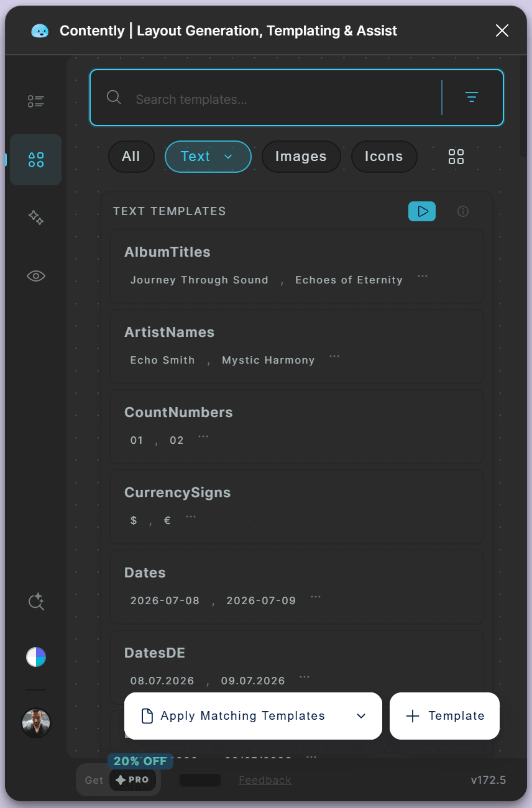Show more AlbumTitles values ellipsis
The width and height of the screenshot is (532, 808).
click(x=423, y=276)
